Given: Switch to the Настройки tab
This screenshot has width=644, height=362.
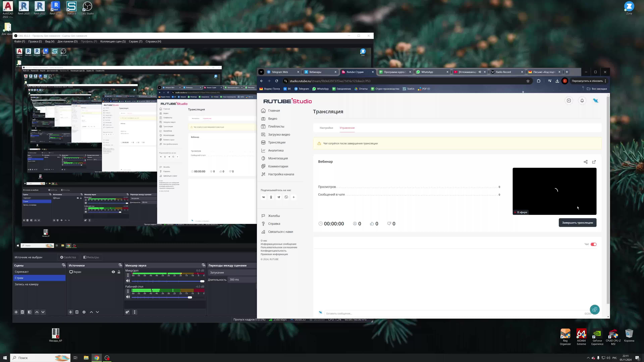Looking at the screenshot, I should click(x=326, y=128).
